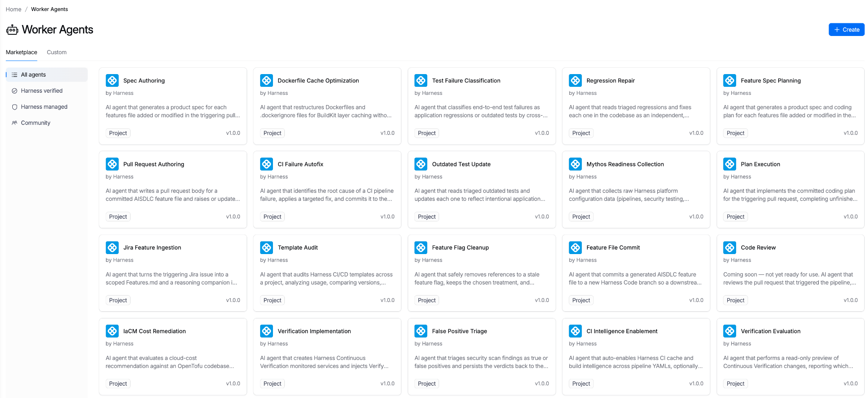Click the Mythos Readiness Collection agent icon
Viewport: 868px width, 398px height.
(x=576, y=164)
